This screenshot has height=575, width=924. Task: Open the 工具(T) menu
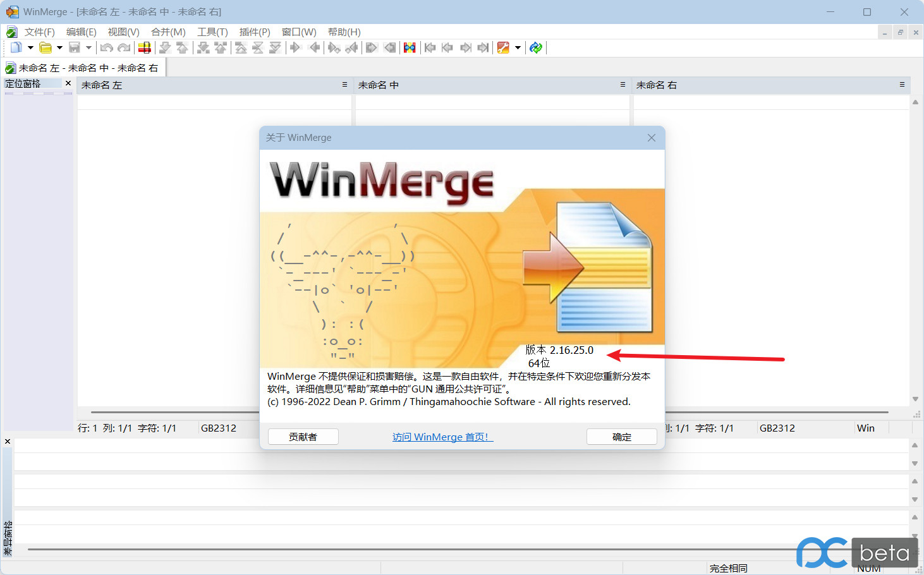point(212,32)
